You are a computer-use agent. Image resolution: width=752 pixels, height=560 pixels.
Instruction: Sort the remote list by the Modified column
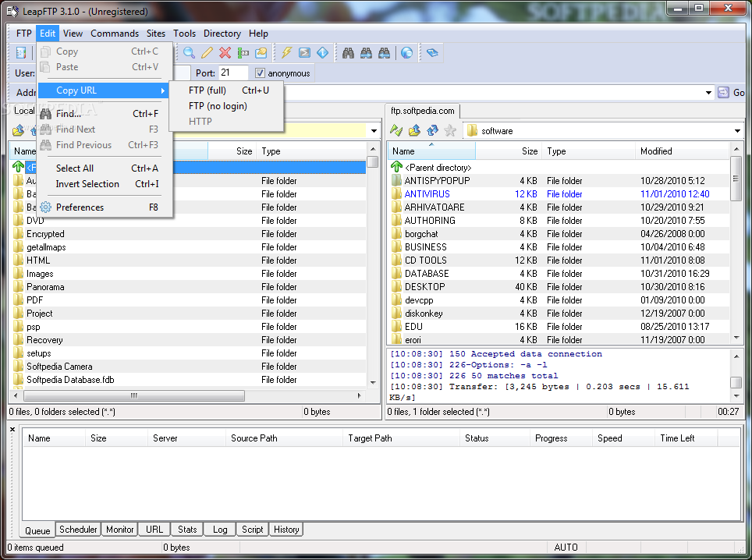(x=683, y=151)
